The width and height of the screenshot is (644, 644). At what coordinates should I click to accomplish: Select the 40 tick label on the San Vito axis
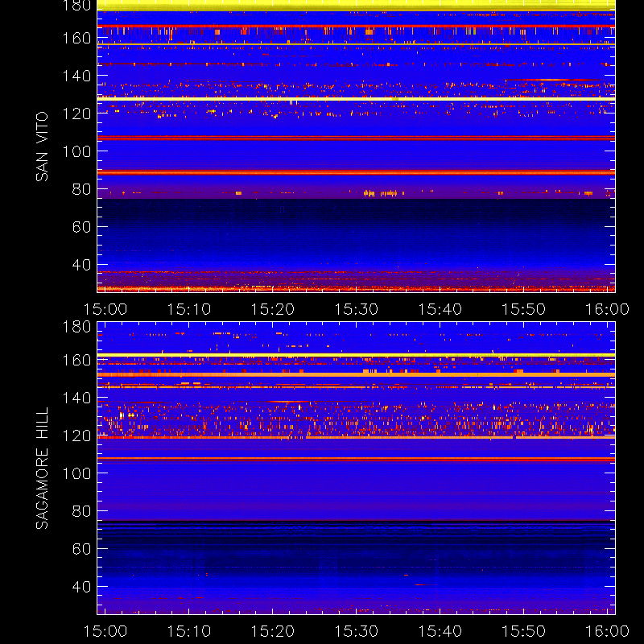[x=81, y=265]
